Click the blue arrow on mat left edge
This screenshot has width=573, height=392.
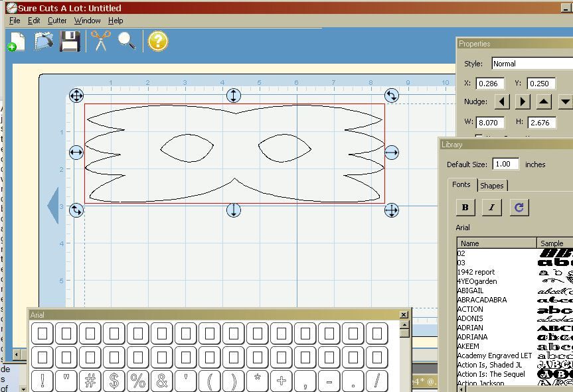pos(53,205)
